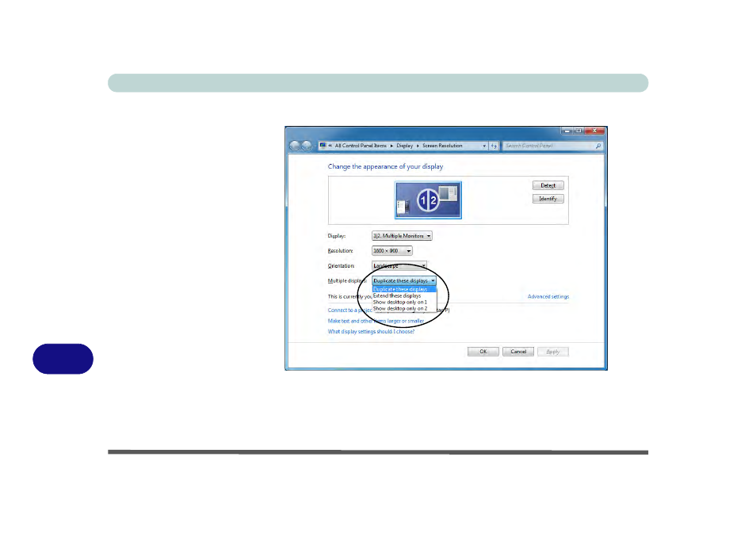The width and height of the screenshot is (756, 533).
Task: Maximize the Screen Resolution window
Action: pos(578,131)
